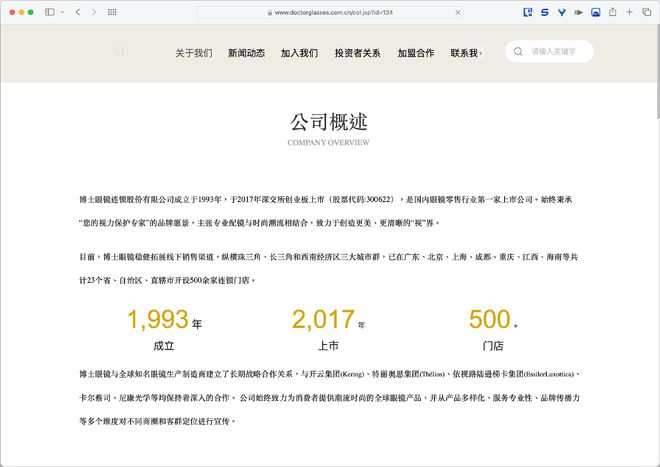Click the 公司概述 heading

click(329, 122)
